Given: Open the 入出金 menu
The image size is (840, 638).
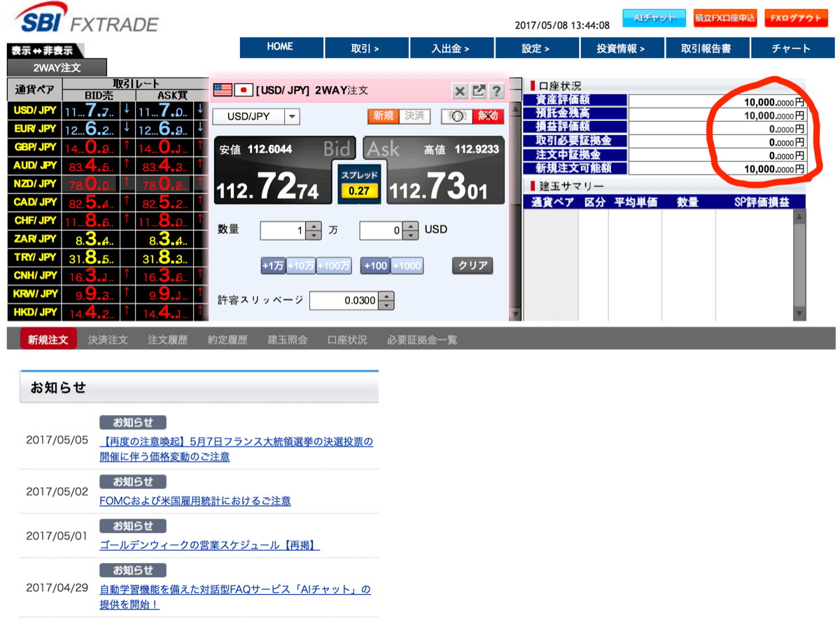Looking at the screenshot, I should (x=450, y=48).
